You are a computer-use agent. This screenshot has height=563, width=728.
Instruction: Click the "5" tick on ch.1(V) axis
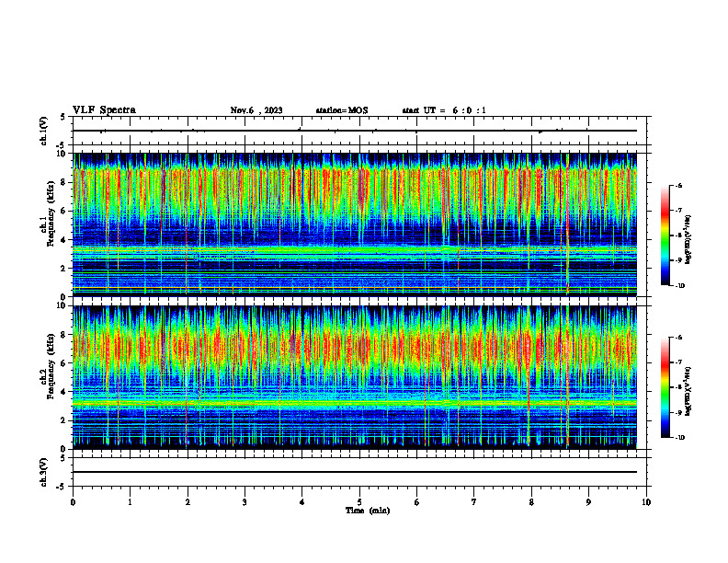tap(63, 118)
